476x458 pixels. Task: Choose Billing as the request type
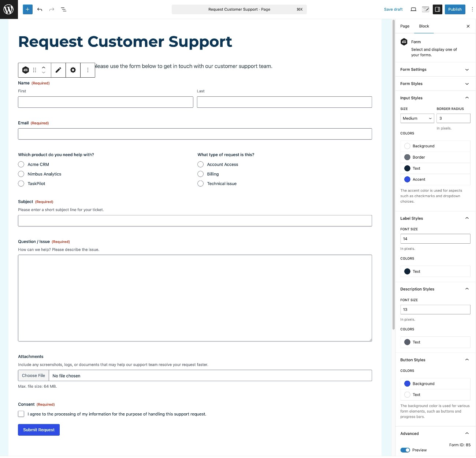pyautogui.click(x=200, y=174)
